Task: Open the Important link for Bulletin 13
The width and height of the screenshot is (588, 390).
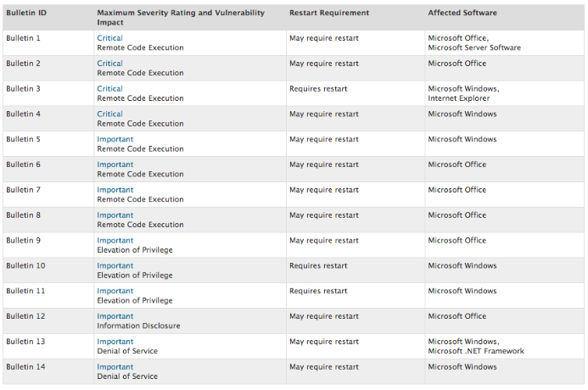Action: [x=115, y=342]
